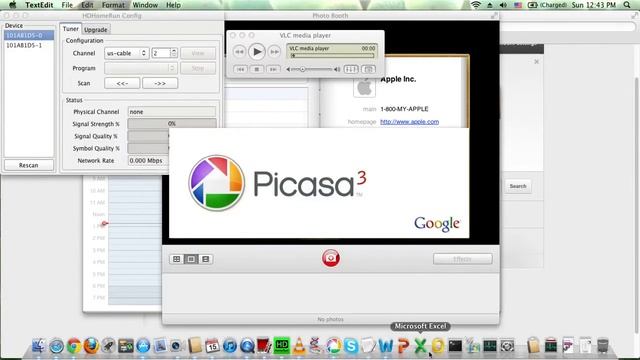Open QuickTime Player dock icon

pos(247,346)
